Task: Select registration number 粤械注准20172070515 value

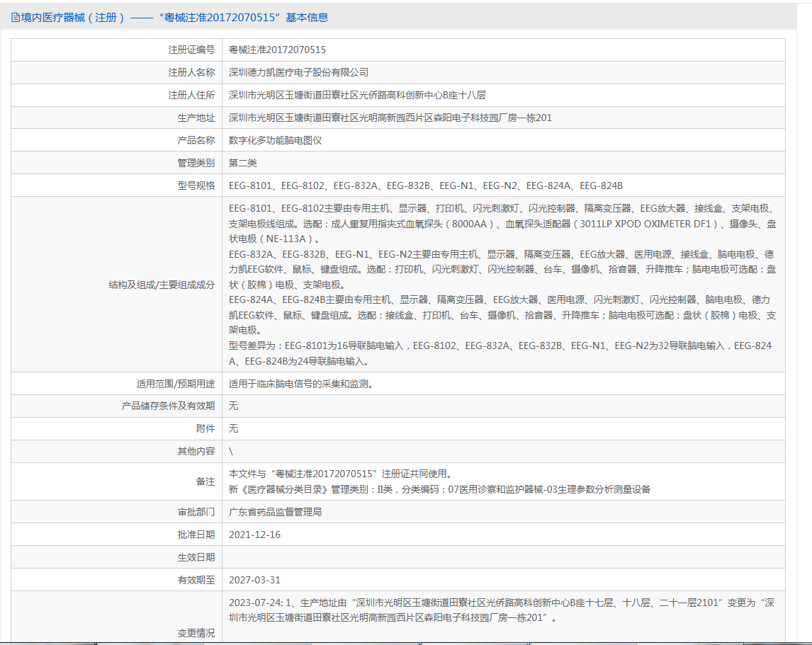Action: coord(277,50)
